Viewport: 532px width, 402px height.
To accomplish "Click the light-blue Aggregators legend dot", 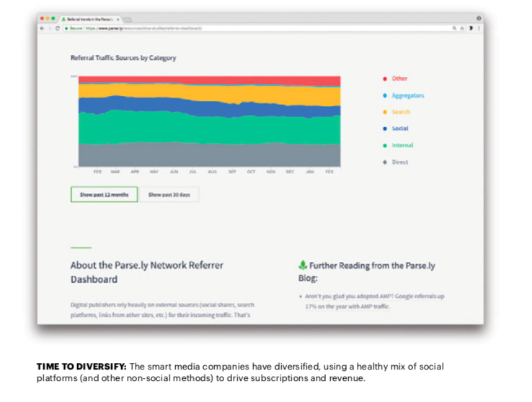I will (385, 95).
